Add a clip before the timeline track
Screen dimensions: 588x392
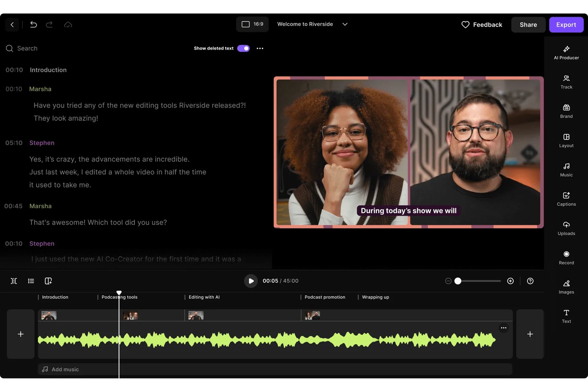(21, 334)
